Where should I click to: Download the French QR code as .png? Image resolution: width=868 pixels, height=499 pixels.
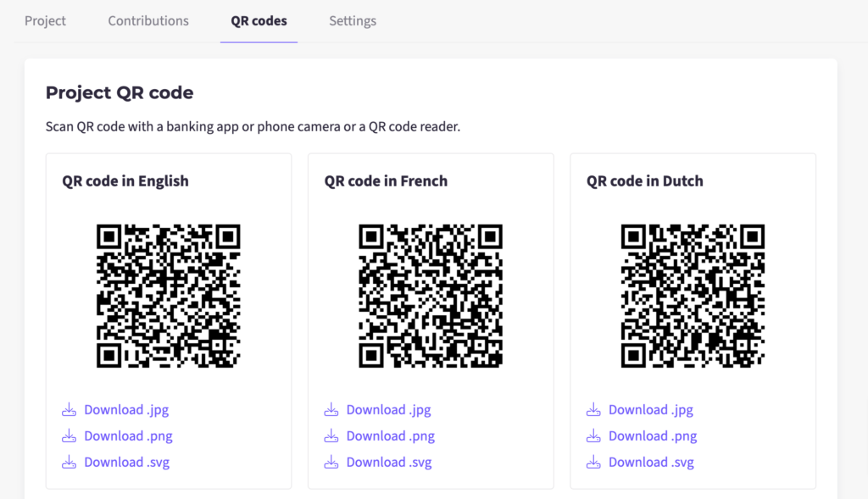click(x=390, y=436)
